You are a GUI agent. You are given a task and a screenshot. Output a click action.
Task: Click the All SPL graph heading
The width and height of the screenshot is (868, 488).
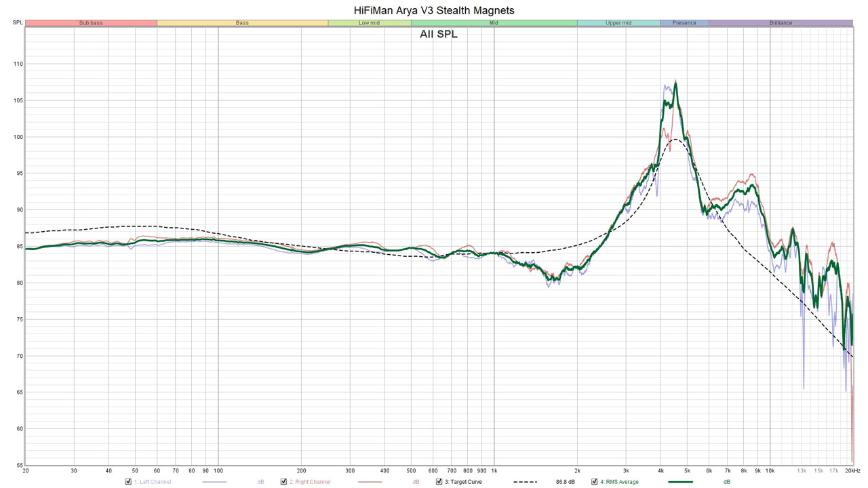click(439, 34)
